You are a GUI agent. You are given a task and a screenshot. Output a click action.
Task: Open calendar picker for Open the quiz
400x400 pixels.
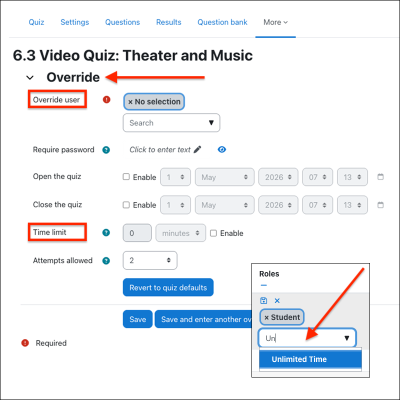coord(380,177)
